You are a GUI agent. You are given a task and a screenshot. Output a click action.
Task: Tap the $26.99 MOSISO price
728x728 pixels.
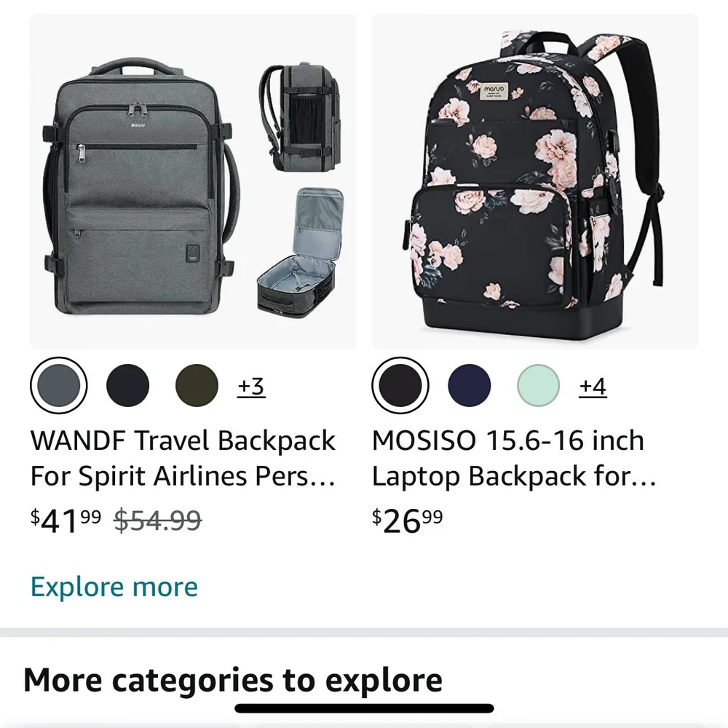[x=408, y=521]
